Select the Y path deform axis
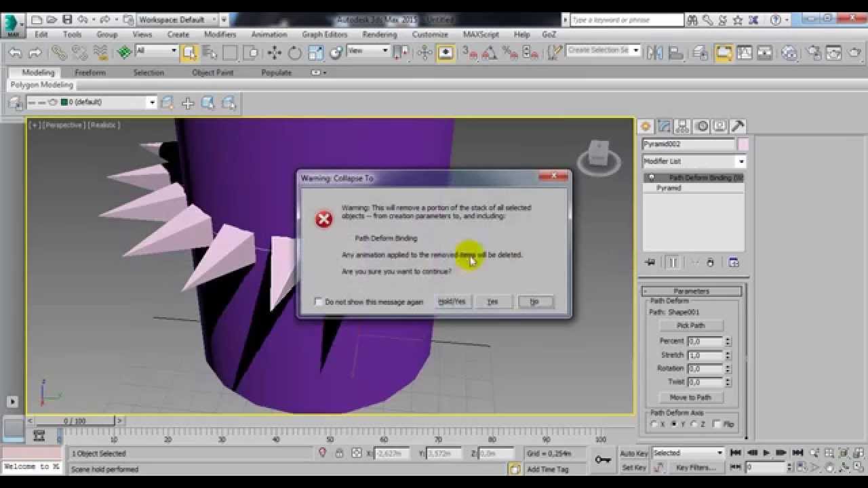This screenshot has height=488, width=868. (x=674, y=424)
